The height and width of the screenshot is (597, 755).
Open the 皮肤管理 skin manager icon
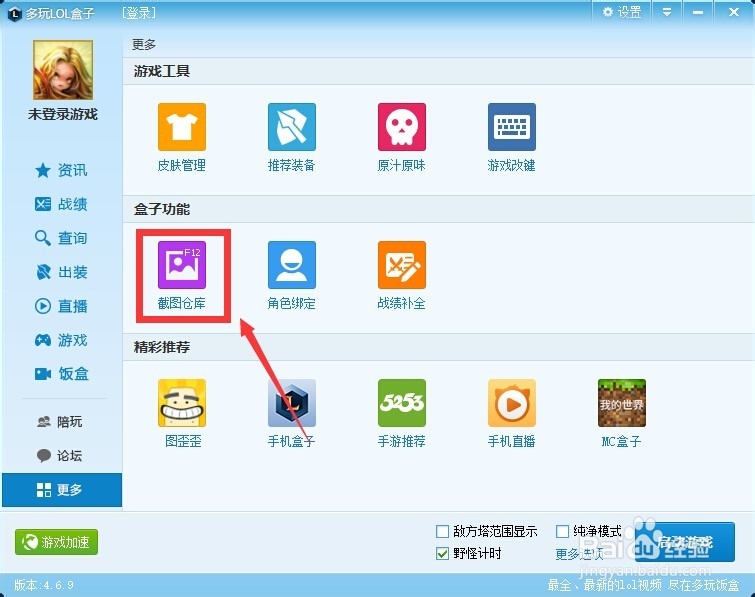[x=182, y=127]
